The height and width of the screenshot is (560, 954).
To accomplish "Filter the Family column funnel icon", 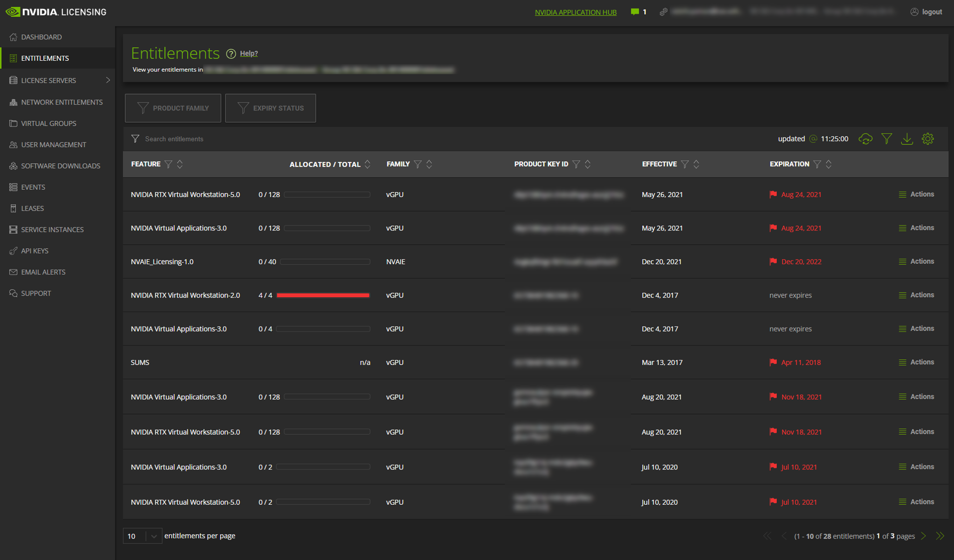I will 418,164.
